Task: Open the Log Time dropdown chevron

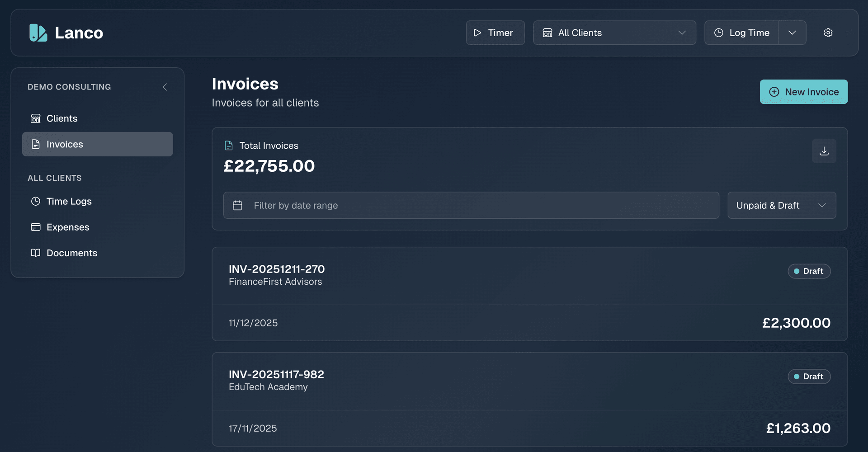Action: [792, 32]
